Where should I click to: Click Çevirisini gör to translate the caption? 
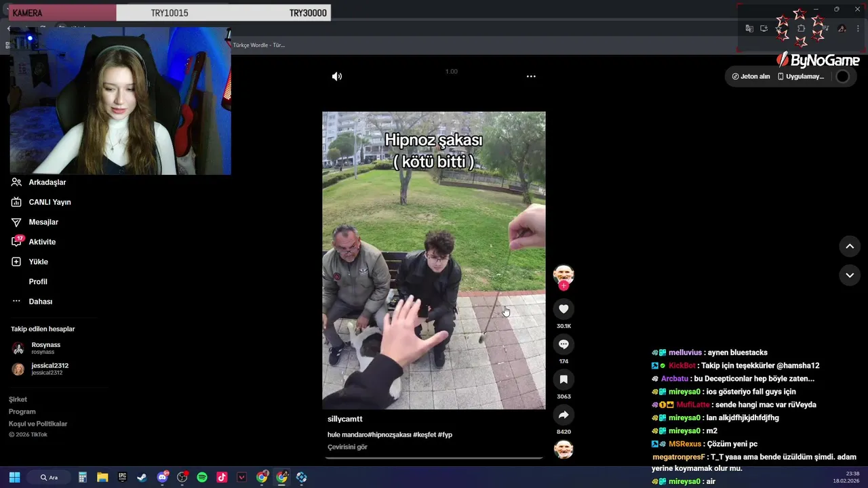pyautogui.click(x=347, y=447)
